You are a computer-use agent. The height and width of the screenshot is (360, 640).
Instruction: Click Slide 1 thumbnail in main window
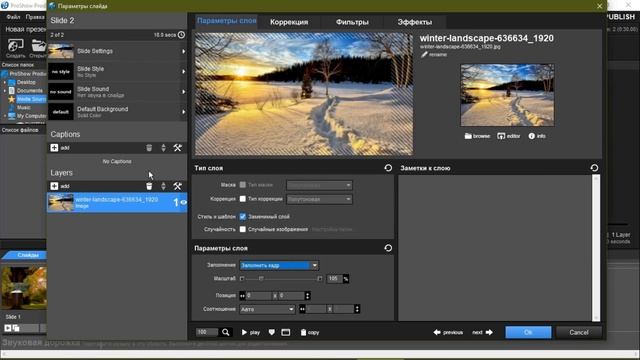24,287
